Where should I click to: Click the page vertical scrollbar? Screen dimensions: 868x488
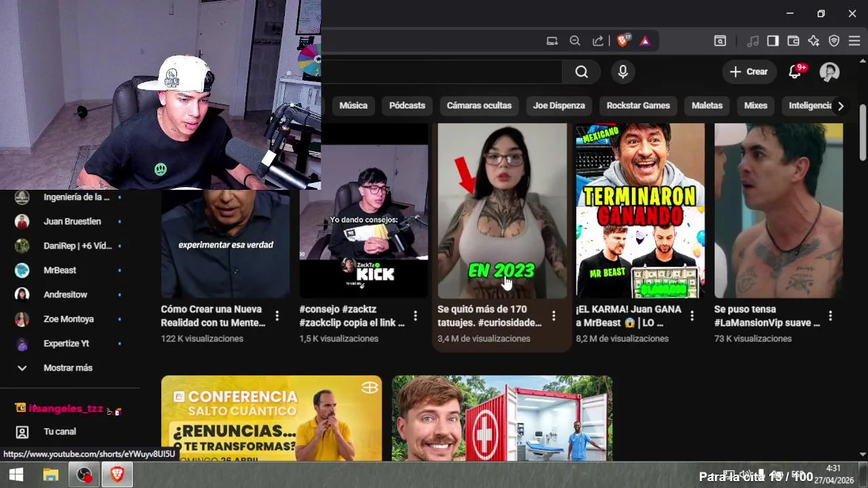click(863, 134)
